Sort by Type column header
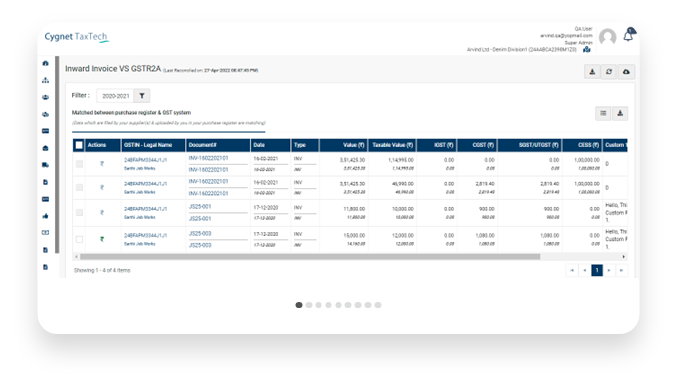Image resolution: width=677 pixels, height=387 pixels. 305,145
